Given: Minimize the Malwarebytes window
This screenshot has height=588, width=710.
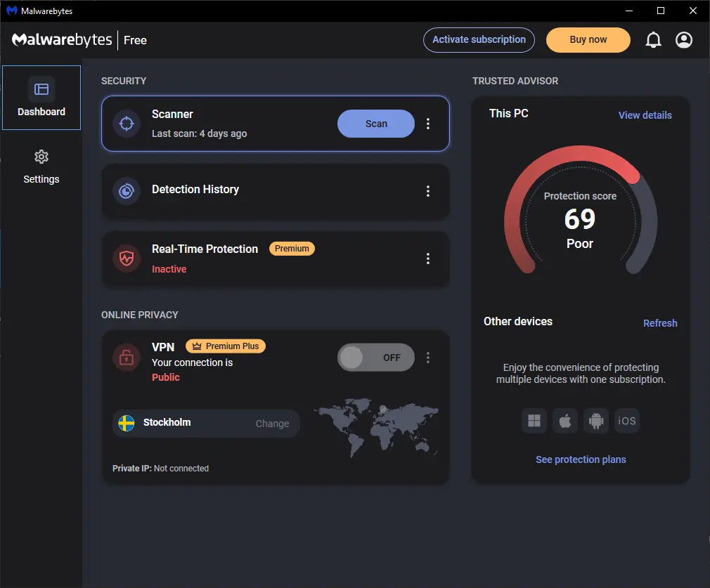Looking at the screenshot, I should pyautogui.click(x=629, y=11).
